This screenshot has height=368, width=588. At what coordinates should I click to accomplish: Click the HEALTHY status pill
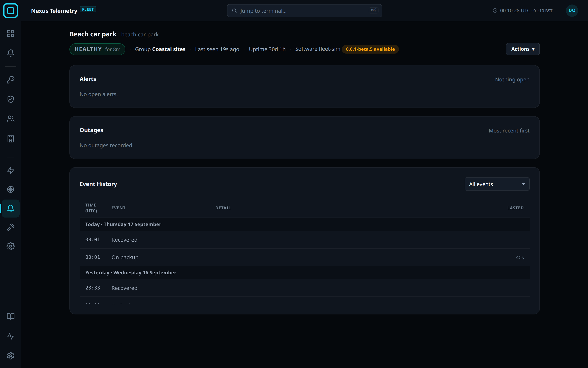click(x=97, y=49)
